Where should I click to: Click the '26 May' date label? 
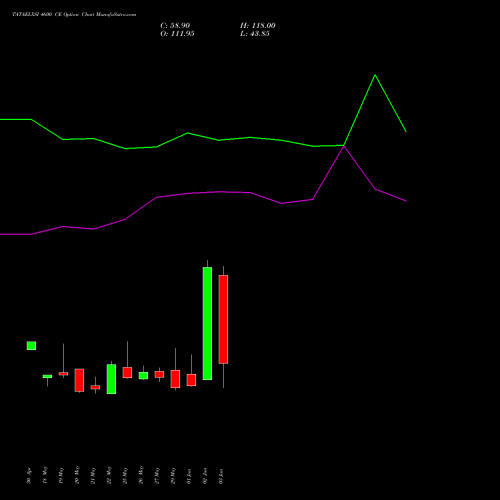[141, 475]
